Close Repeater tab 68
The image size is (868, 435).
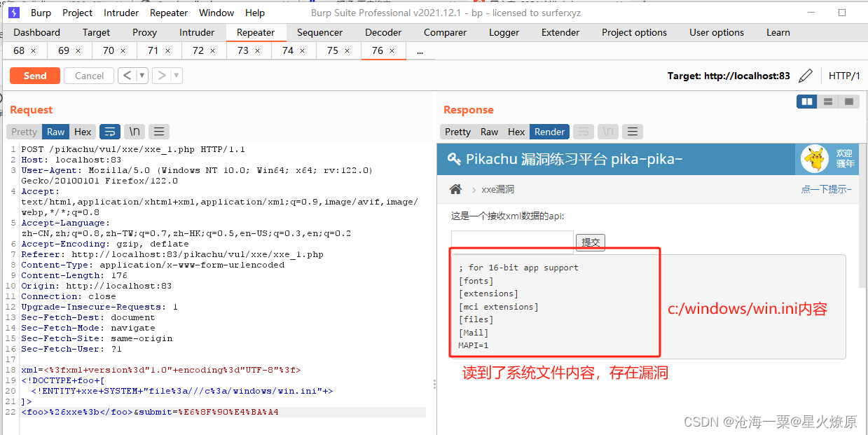33,50
